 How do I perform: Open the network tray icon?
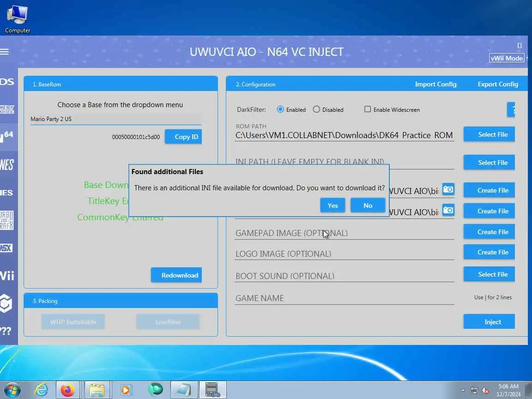[474, 391]
